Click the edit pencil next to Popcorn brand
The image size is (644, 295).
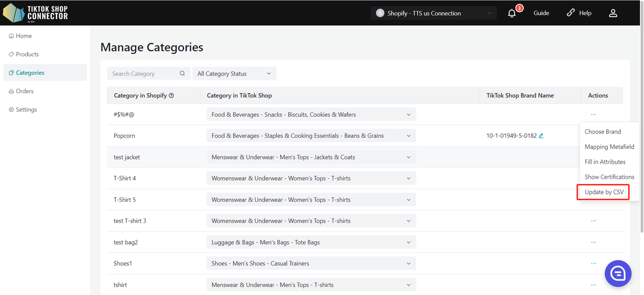tap(541, 136)
